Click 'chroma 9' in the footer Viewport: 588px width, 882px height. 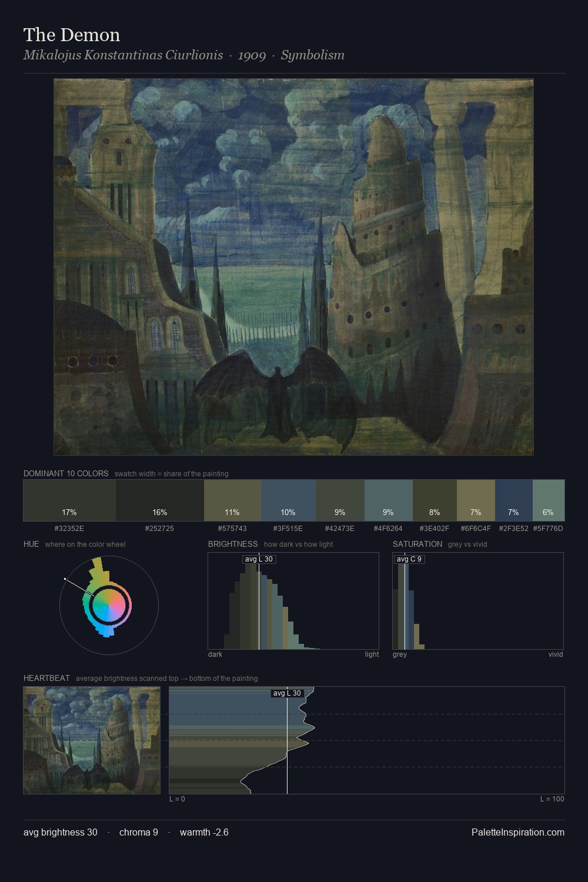139,832
